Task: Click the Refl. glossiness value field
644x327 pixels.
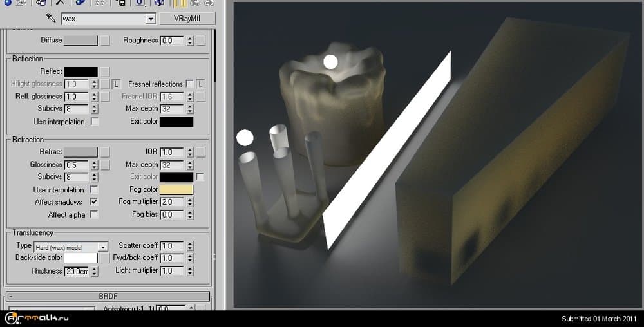Action: (77, 97)
